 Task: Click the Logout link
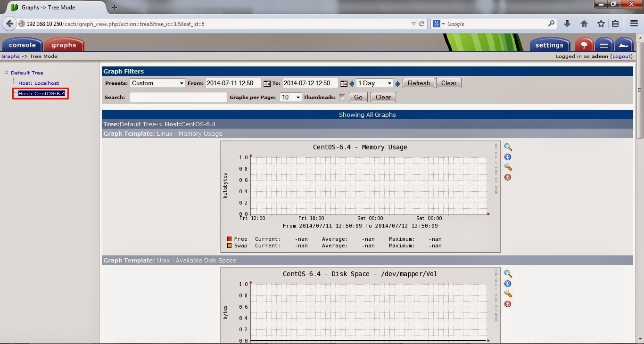click(x=621, y=56)
